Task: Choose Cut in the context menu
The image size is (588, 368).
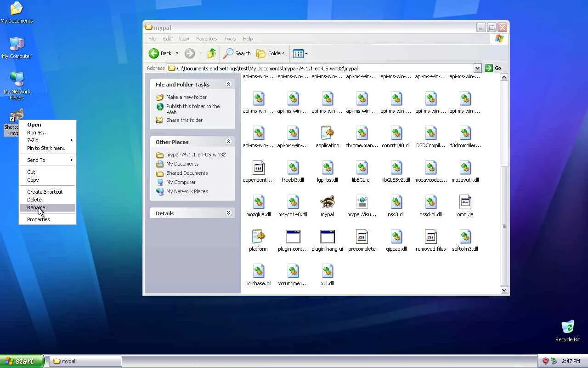Action: (47, 172)
